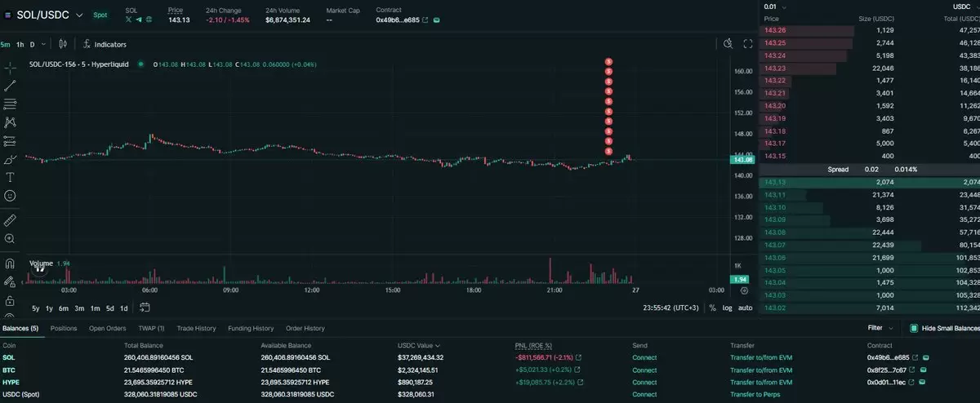Open the go-to-date calendar icon
Viewport: 980px width, 403px height.
click(x=145, y=308)
